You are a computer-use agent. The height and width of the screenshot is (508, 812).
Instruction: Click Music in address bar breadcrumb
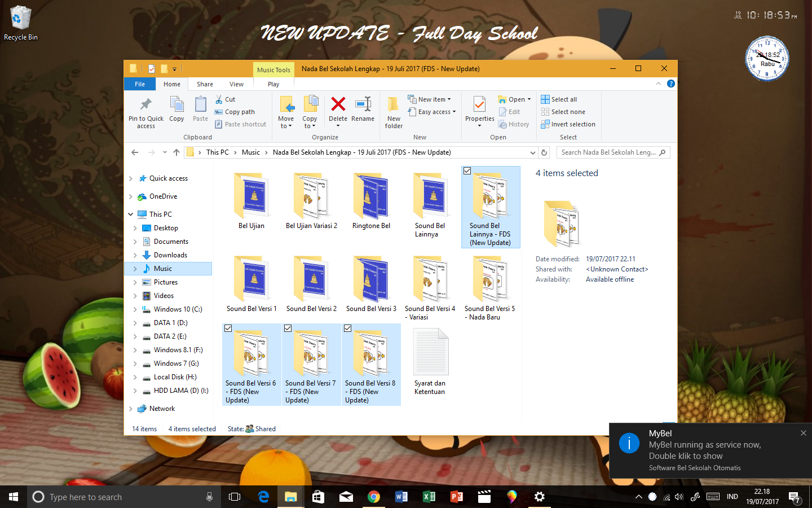(251, 152)
